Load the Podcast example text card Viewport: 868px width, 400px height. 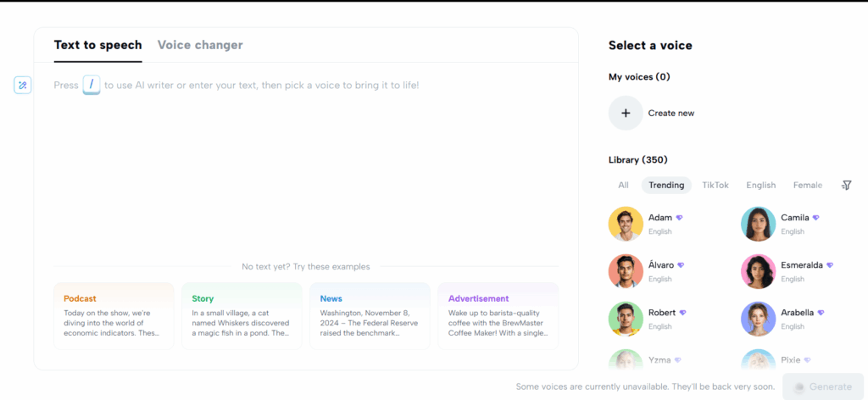click(x=114, y=316)
